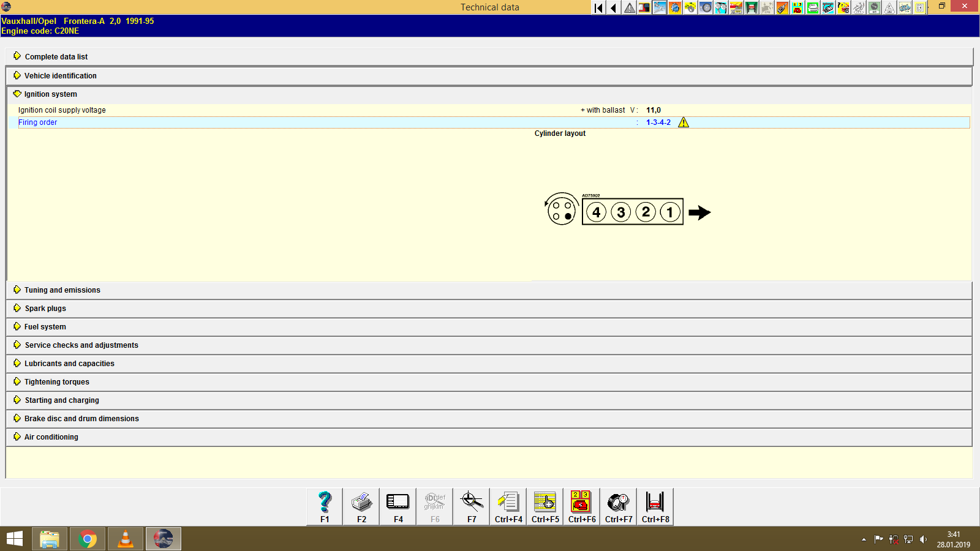Expand the Tuning and emissions section
This screenshot has height=551, width=980.
click(x=61, y=290)
